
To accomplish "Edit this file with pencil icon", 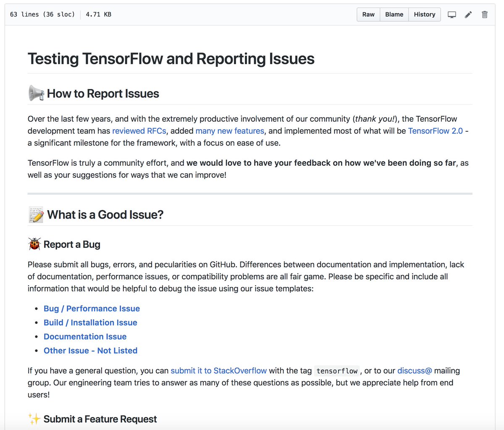I will (468, 15).
